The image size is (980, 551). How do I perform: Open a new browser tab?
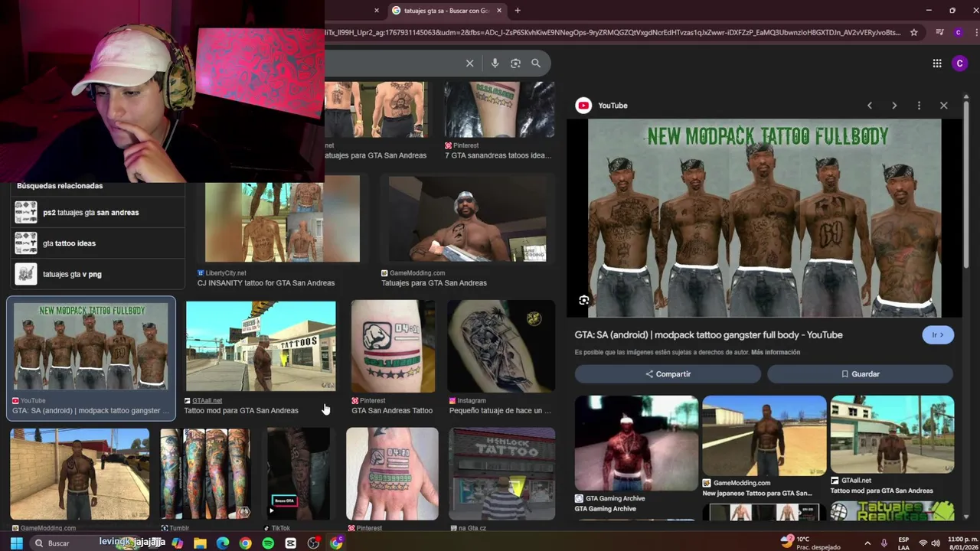(518, 11)
